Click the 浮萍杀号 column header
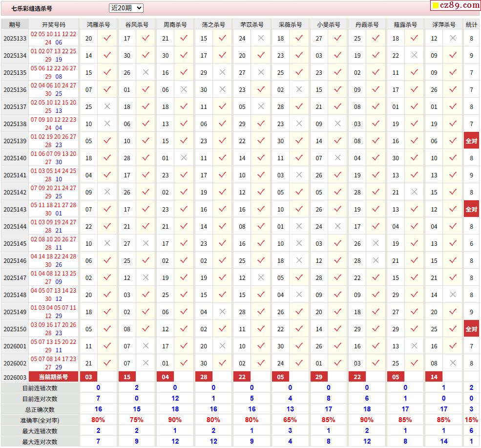Screen dimensions: 481x448 coord(443,24)
